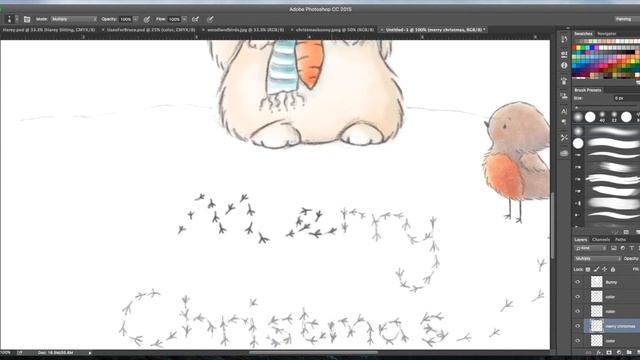Select the Bunny layer thumbnail

(597, 282)
